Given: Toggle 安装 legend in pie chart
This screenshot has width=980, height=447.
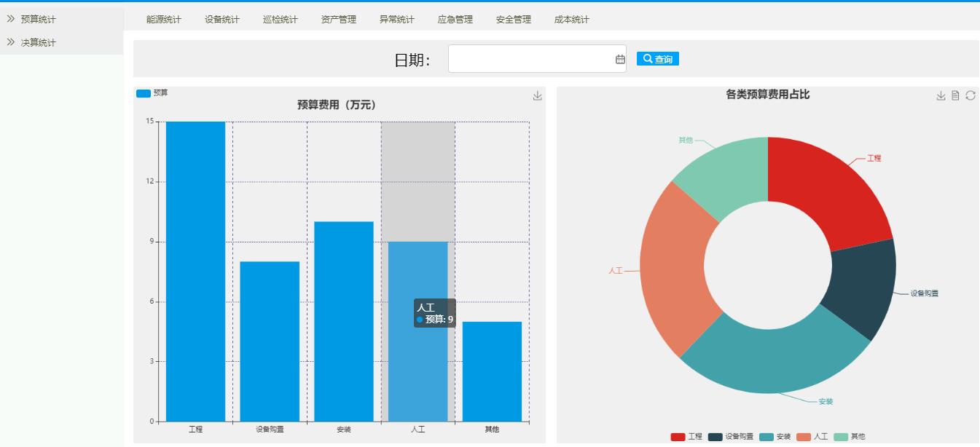Looking at the screenshot, I should point(767,437).
